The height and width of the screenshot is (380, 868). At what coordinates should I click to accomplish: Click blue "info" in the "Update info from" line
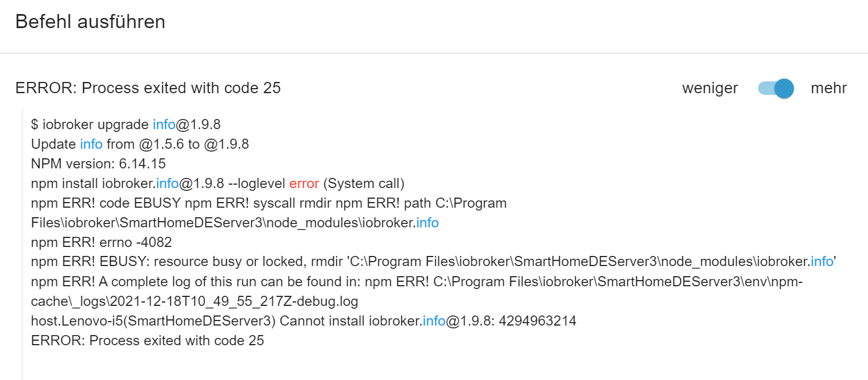coord(91,144)
